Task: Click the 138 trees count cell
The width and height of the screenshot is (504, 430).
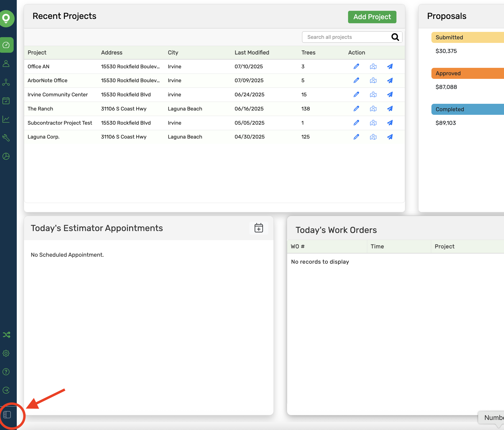Action: 305,109
